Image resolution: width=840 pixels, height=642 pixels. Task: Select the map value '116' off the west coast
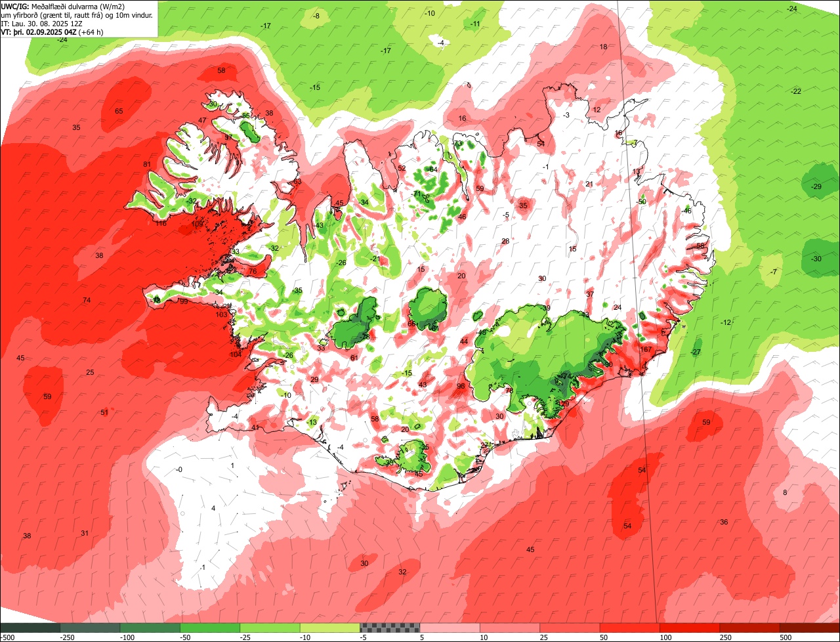tap(161, 223)
